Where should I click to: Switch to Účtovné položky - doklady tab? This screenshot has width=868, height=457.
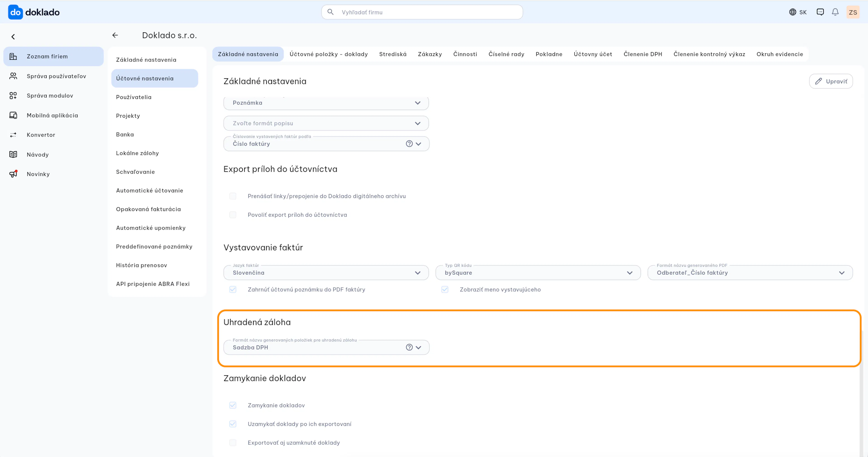[x=328, y=54]
